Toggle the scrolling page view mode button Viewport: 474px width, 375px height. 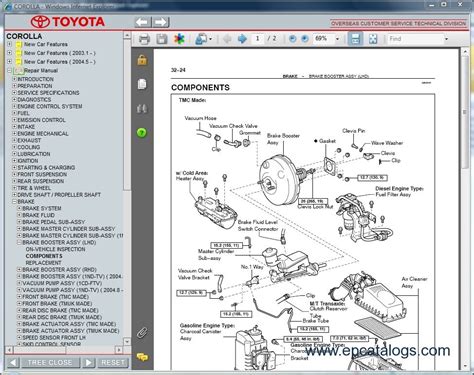355,39
